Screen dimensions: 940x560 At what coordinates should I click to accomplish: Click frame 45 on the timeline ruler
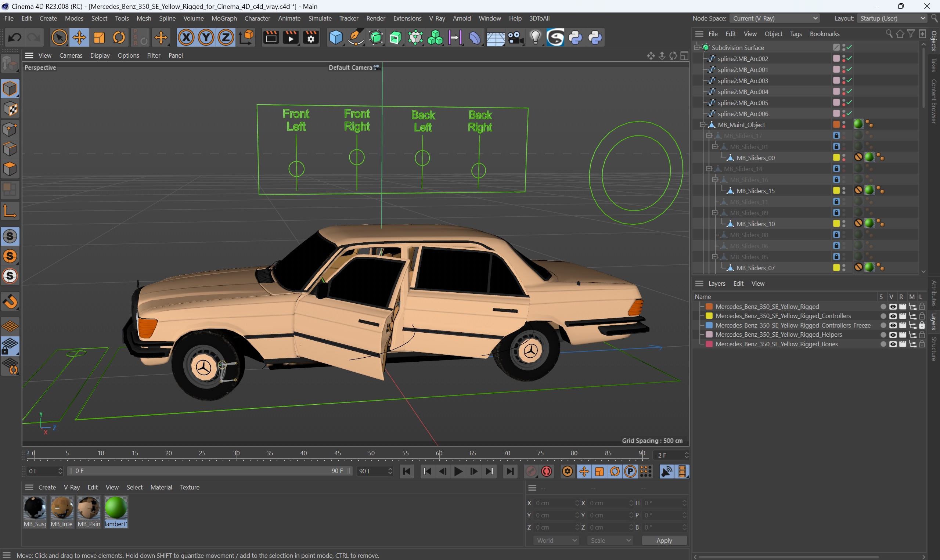[x=338, y=454]
